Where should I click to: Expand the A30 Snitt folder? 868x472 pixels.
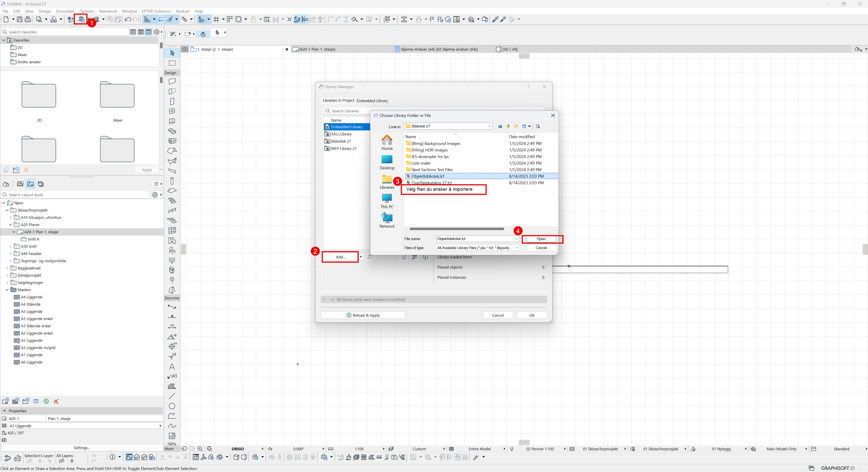tap(10, 246)
